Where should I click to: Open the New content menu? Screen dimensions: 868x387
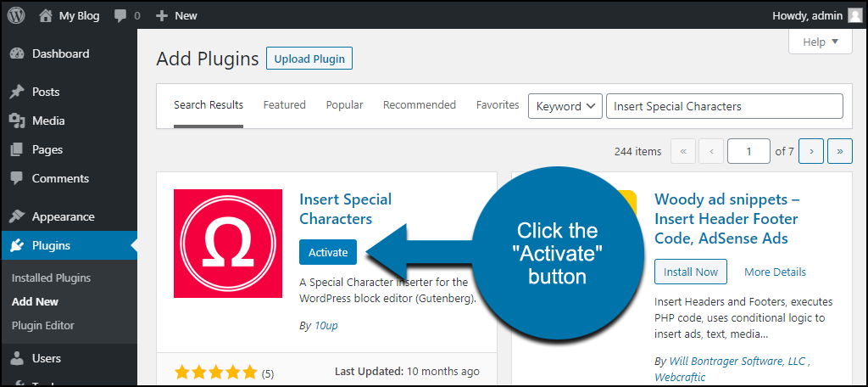[176, 16]
